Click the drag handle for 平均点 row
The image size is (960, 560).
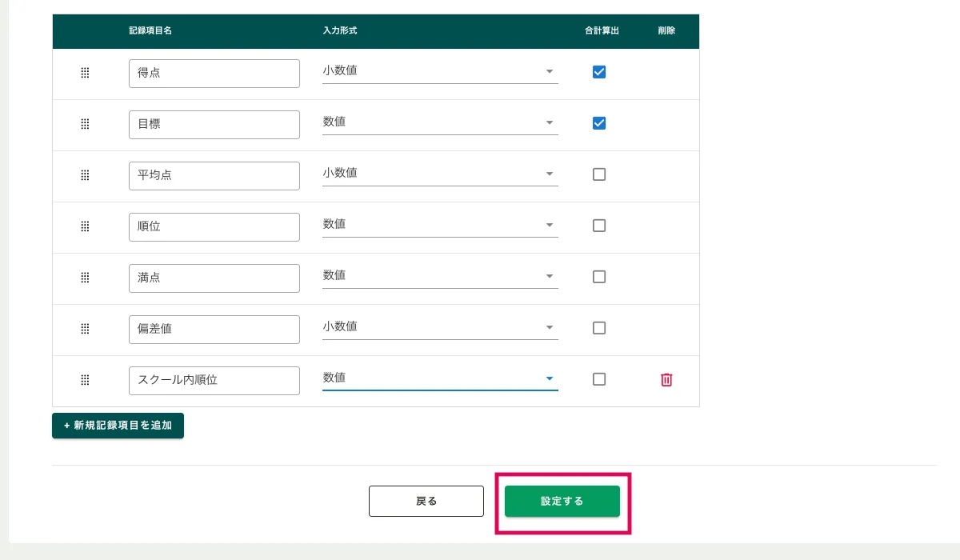tap(85, 175)
